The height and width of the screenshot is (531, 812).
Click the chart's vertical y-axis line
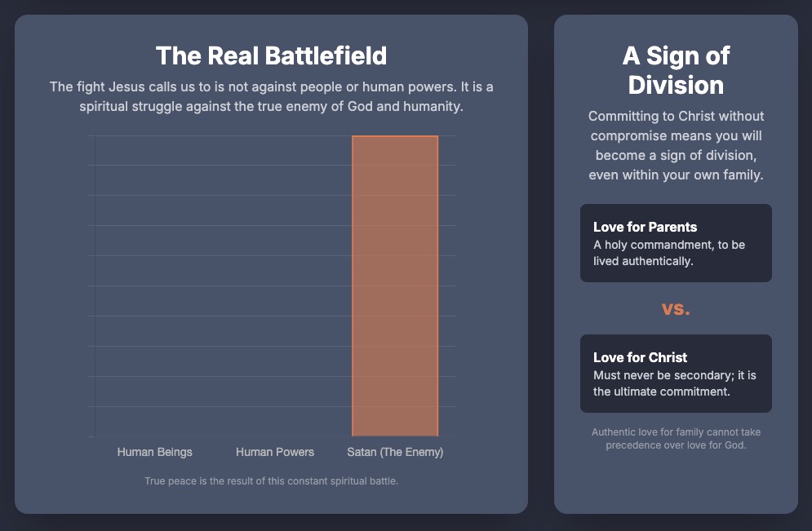coord(95,285)
